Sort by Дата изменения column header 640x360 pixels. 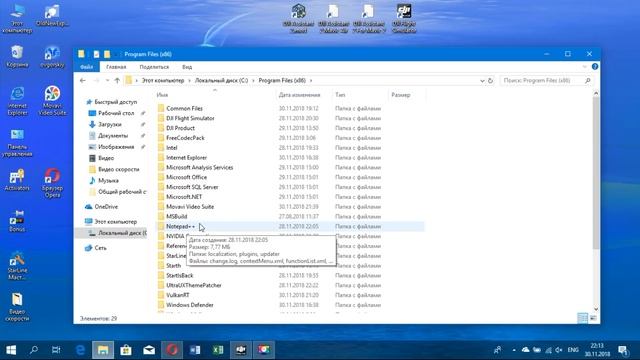[299, 95]
